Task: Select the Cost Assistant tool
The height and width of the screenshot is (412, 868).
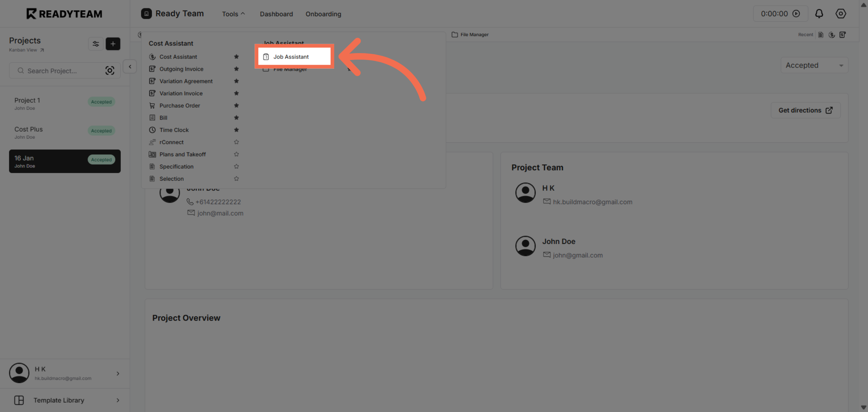Action: 178,57
